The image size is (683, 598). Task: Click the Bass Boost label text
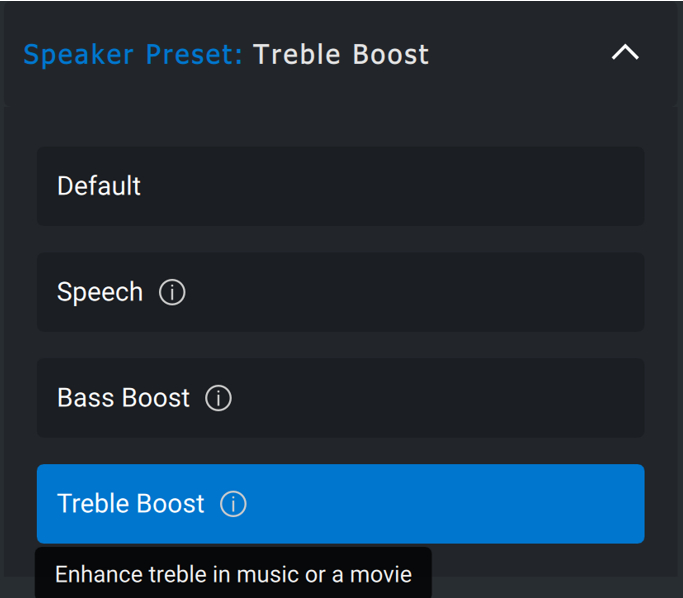pyautogui.click(x=123, y=398)
